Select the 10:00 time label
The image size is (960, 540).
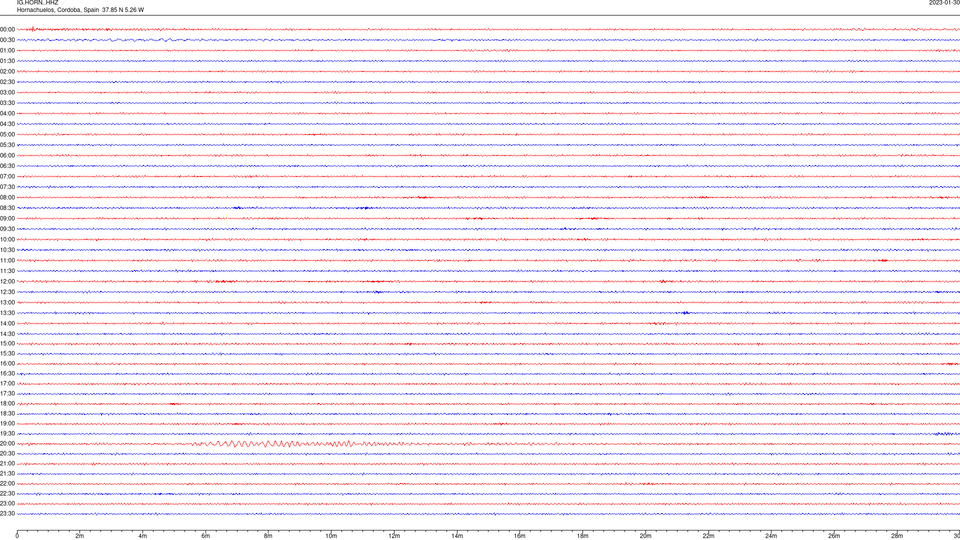(7, 239)
